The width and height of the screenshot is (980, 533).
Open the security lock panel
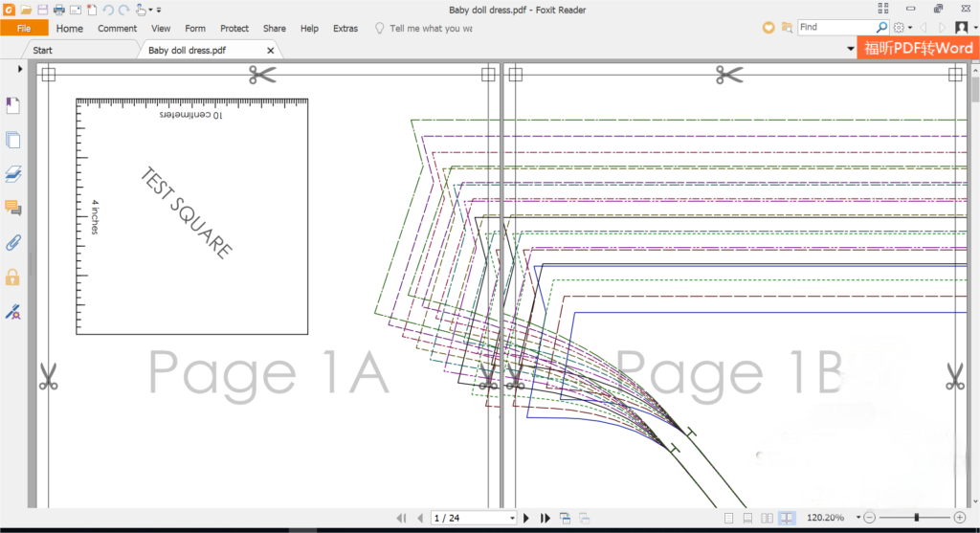tap(13, 277)
